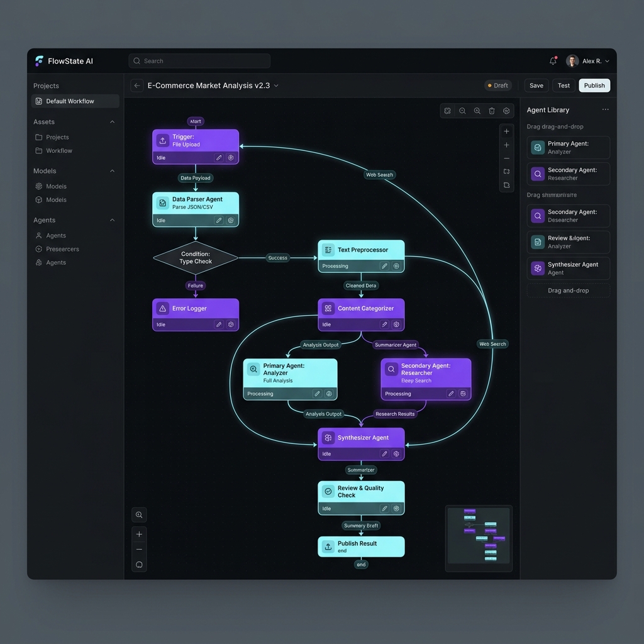This screenshot has width=644, height=644.
Task: Click the Test button
Action: click(x=563, y=86)
